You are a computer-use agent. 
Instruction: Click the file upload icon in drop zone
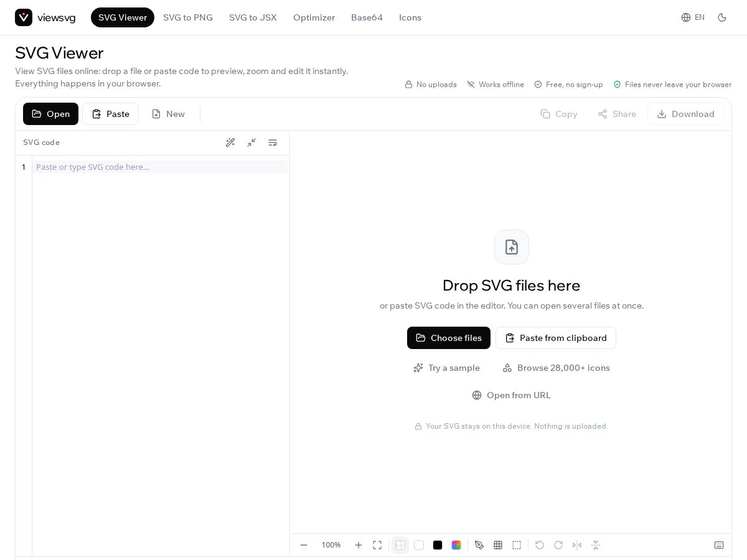pos(512,247)
